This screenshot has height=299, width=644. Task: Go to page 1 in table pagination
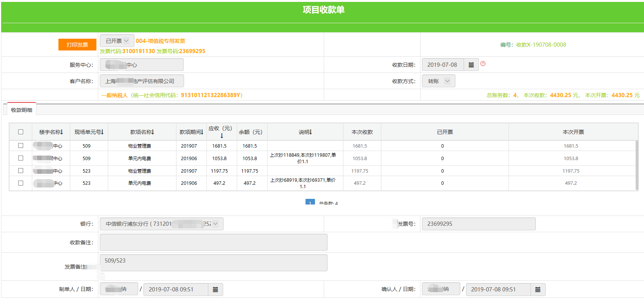(310, 202)
